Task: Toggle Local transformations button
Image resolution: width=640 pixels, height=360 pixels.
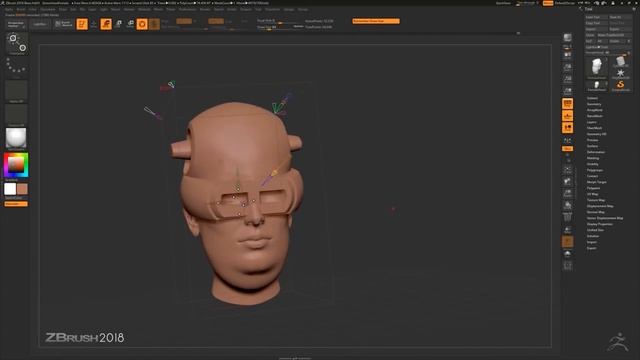Action: coord(567,128)
